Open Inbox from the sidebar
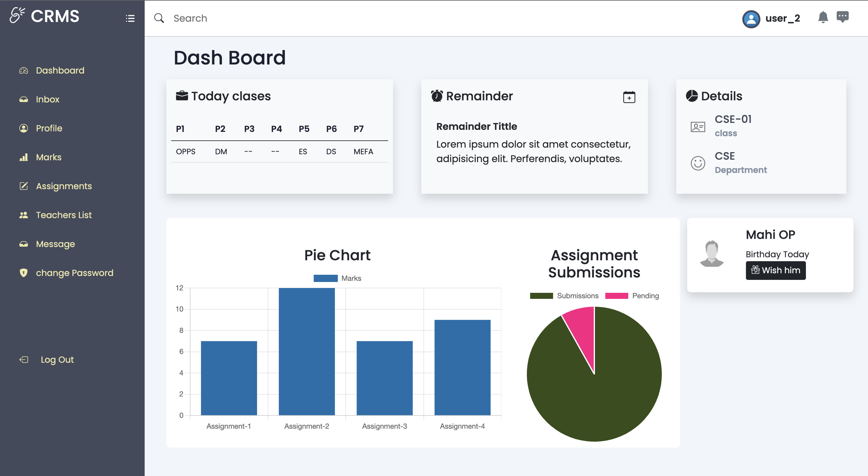Viewport: 868px width, 476px height. tap(48, 99)
